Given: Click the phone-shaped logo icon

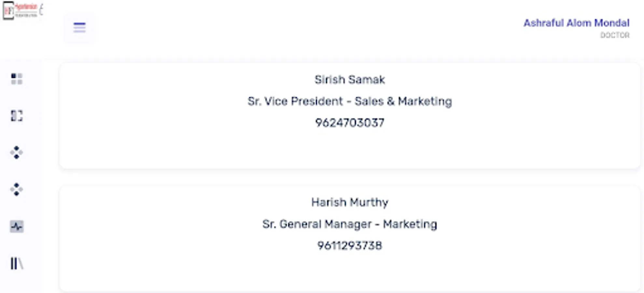Looking at the screenshot, I should (x=8, y=10).
